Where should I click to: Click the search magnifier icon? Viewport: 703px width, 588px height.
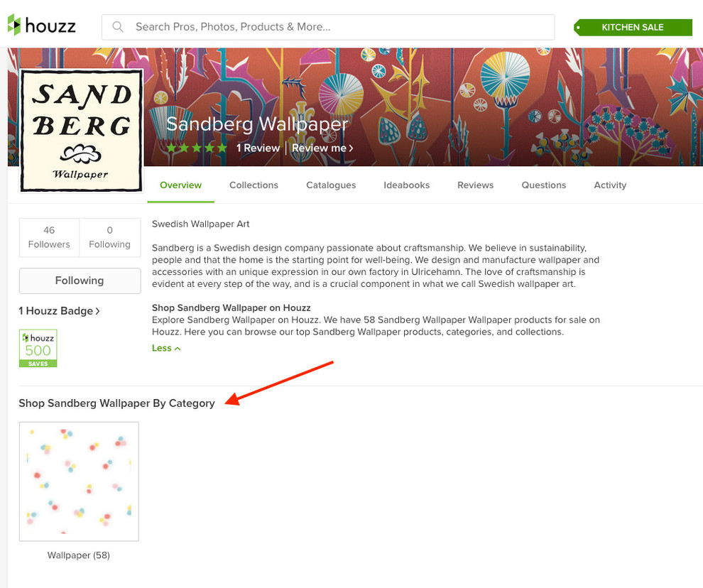118,27
